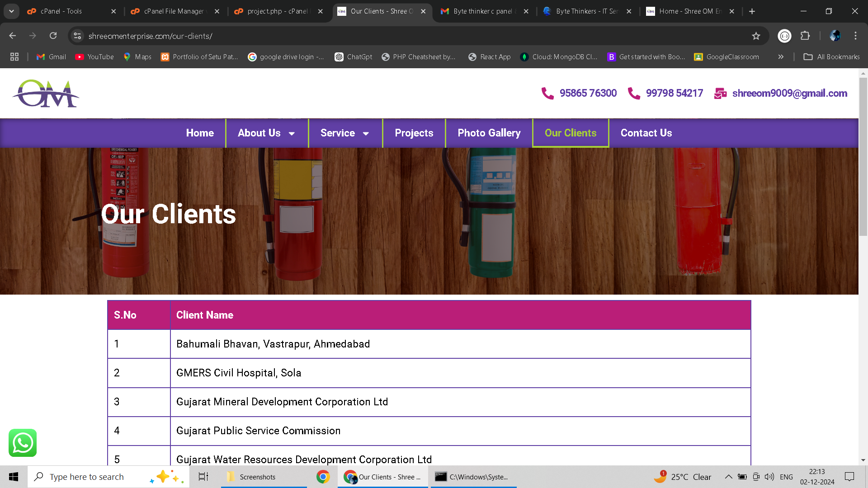The image size is (868, 488).
Task: View site information icon in address bar
Action: click(78, 36)
